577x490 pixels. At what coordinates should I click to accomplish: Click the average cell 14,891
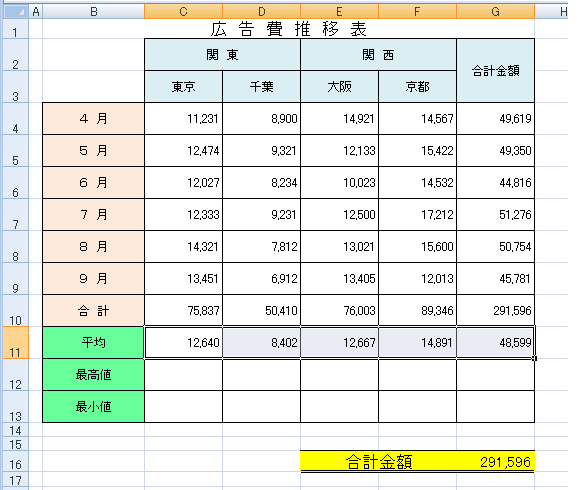coord(417,342)
